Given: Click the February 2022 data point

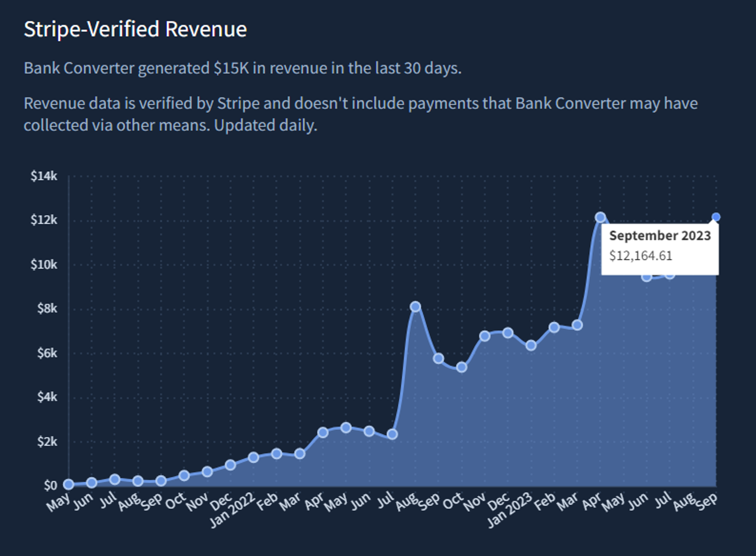Looking at the screenshot, I should pos(277,454).
